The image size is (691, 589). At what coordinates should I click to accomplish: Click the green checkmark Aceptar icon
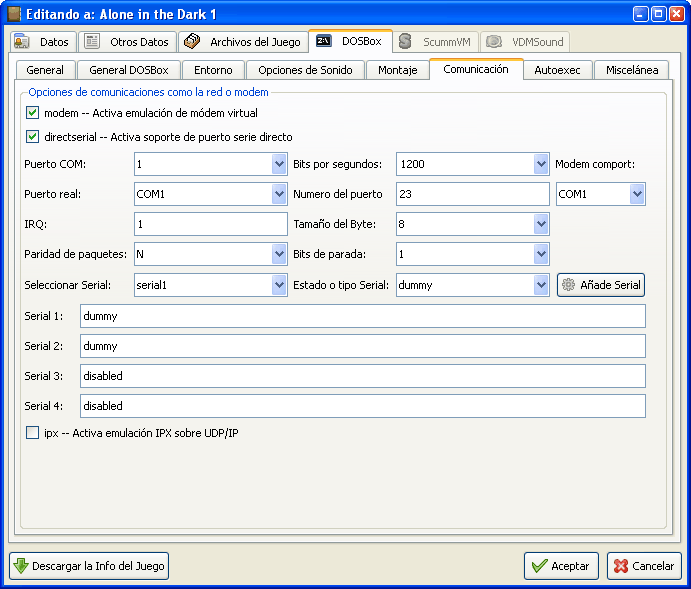point(539,566)
